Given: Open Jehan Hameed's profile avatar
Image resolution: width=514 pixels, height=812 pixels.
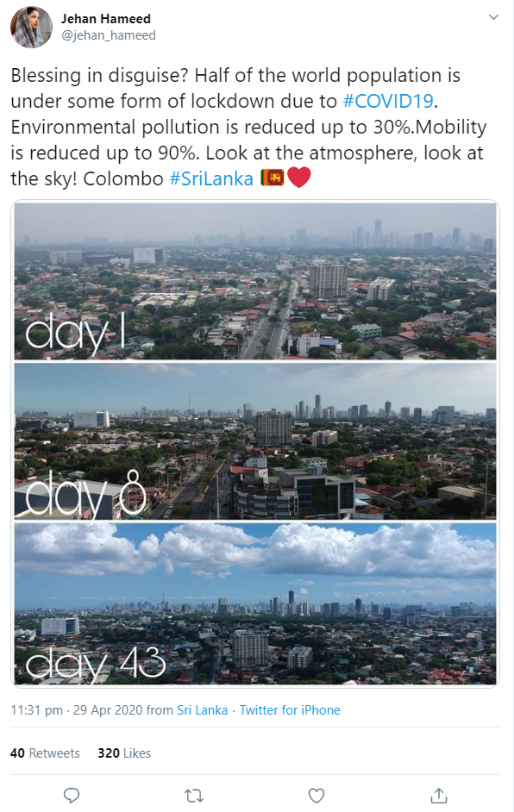Looking at the screenshot, I should [x=32, y=27].
